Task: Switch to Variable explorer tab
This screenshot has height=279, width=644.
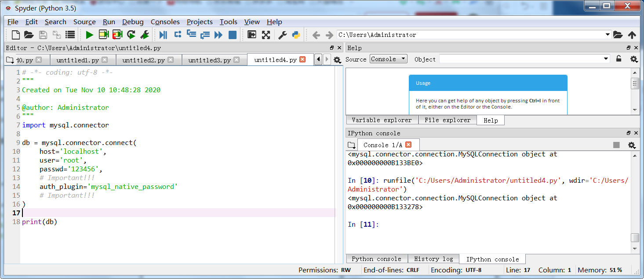Action: coord(382,120)
